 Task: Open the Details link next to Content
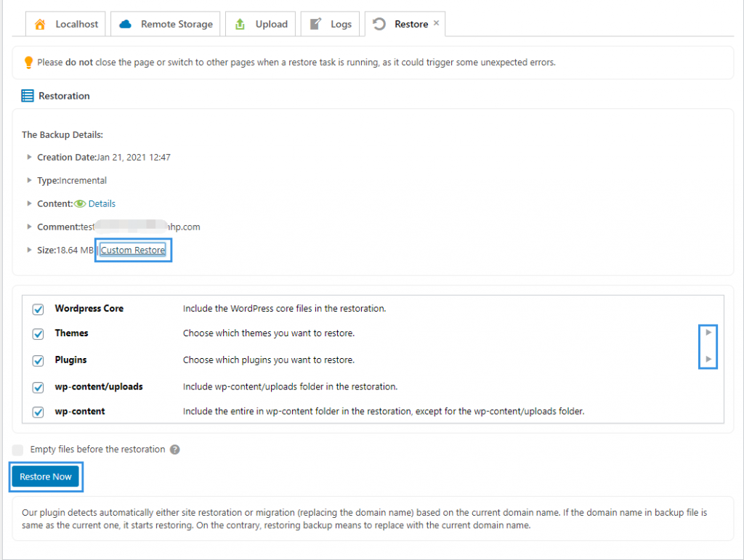click(102, 203)
